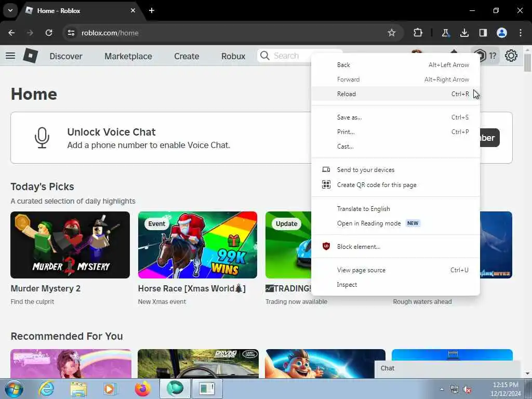Click the microphone icon in Voice Chat banner
This screenshot has height=399, width=532.
pos(42,138)
